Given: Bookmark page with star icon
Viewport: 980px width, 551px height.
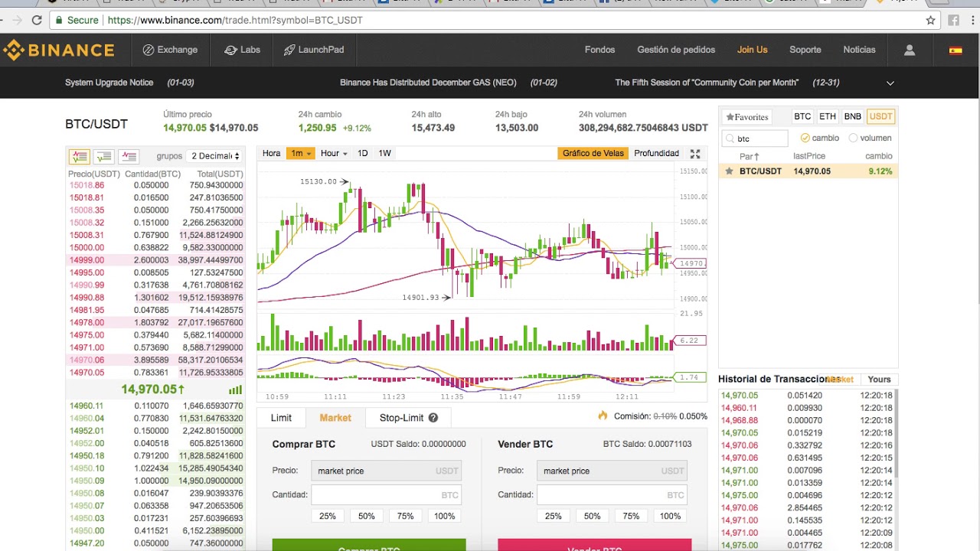Looking at the screenshot, I should [931, 21].
